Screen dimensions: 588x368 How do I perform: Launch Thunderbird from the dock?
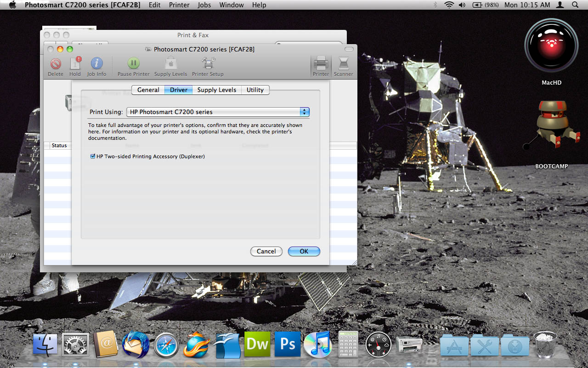[136, 345]
